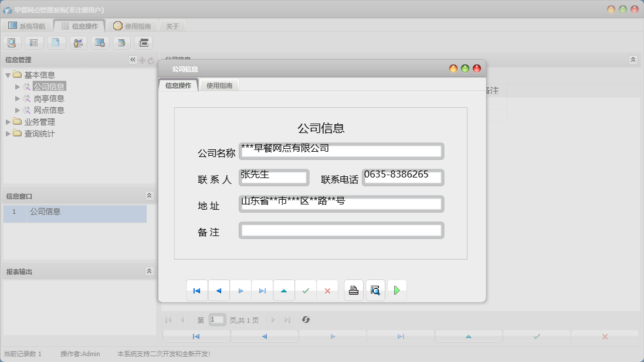Open the report view toolbar icon
Screen dimensions: 644x362
point(35,42)
